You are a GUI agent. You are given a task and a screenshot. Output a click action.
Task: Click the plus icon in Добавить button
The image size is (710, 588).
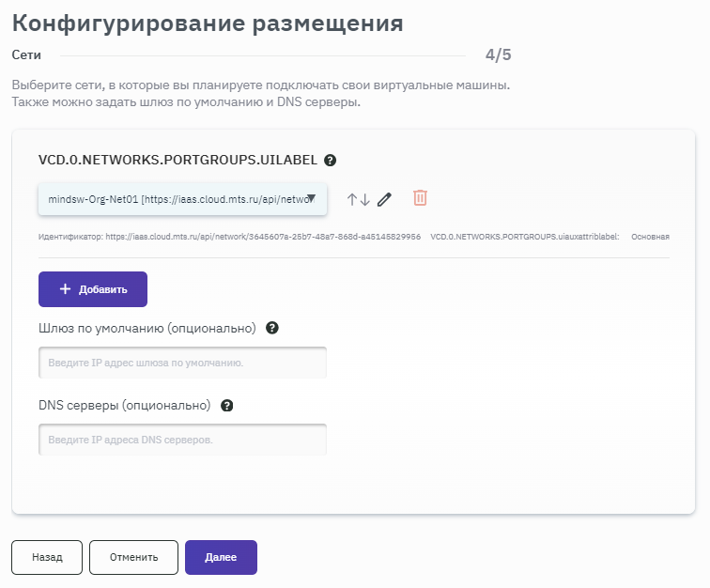[65, 289]
